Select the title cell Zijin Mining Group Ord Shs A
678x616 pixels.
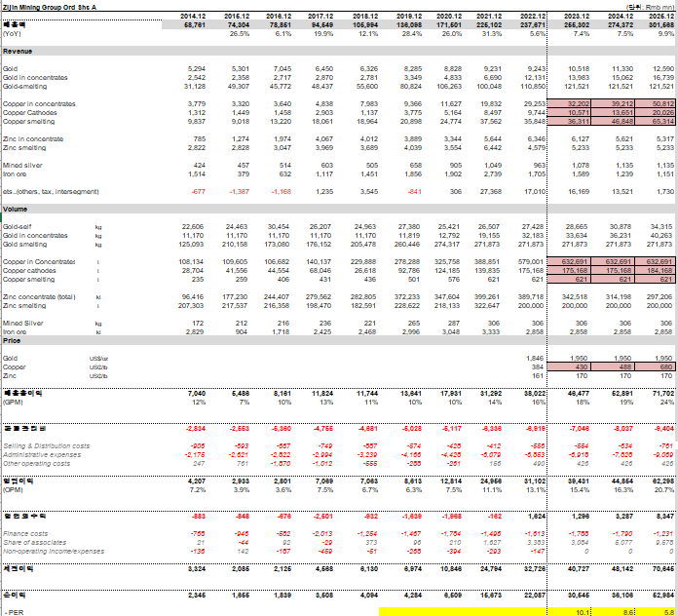click(50, 7)
